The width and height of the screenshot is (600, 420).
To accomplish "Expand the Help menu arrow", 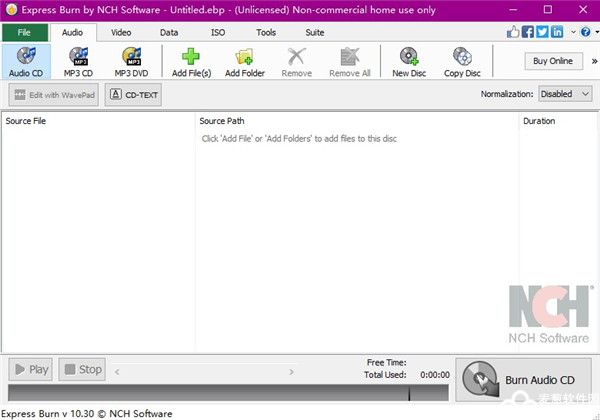I will coord(597,32).
